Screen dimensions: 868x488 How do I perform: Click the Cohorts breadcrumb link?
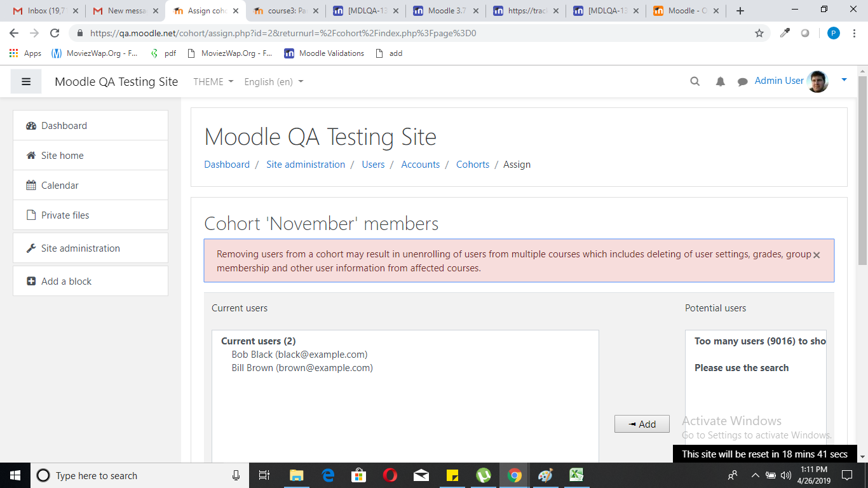pyautogui.click(x=473, y=164)
